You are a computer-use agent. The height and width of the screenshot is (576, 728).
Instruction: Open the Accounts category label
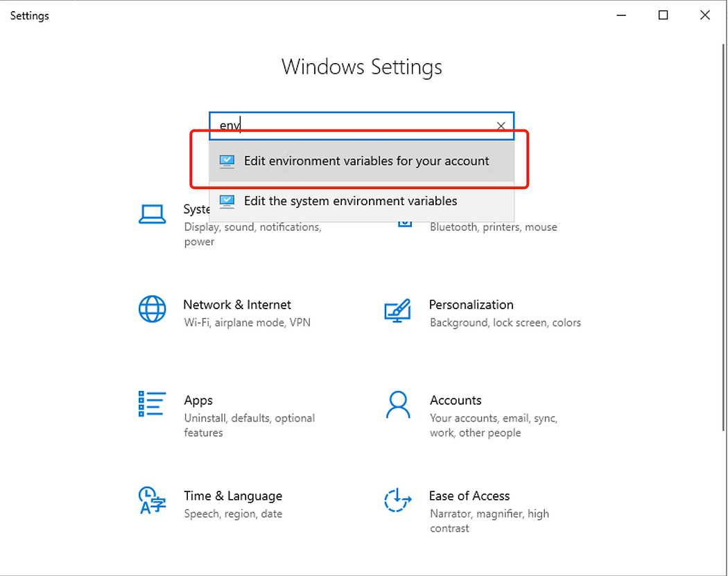[456, 400]
